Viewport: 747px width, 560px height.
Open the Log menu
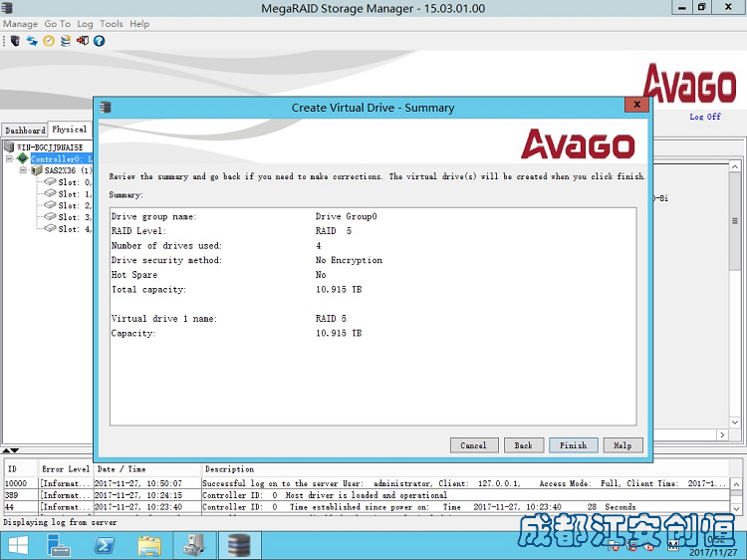[85, 24]
